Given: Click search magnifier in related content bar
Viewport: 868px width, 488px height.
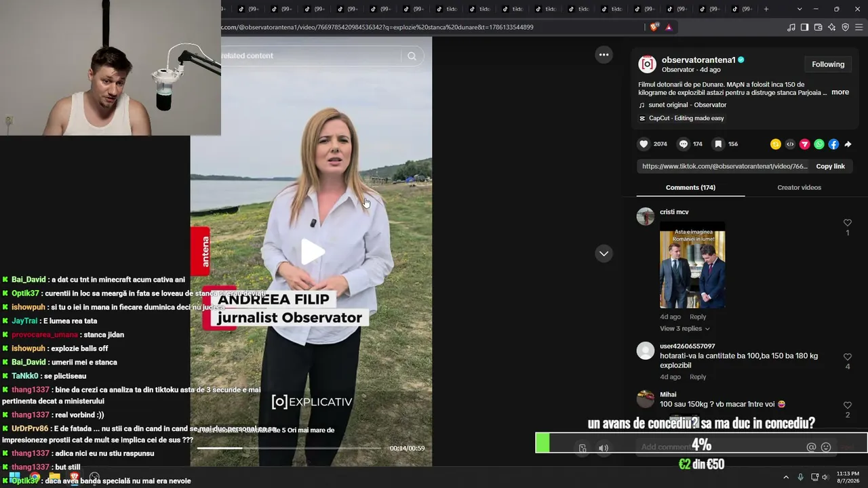Looking at the screenshot, I should tap(412, 56).
